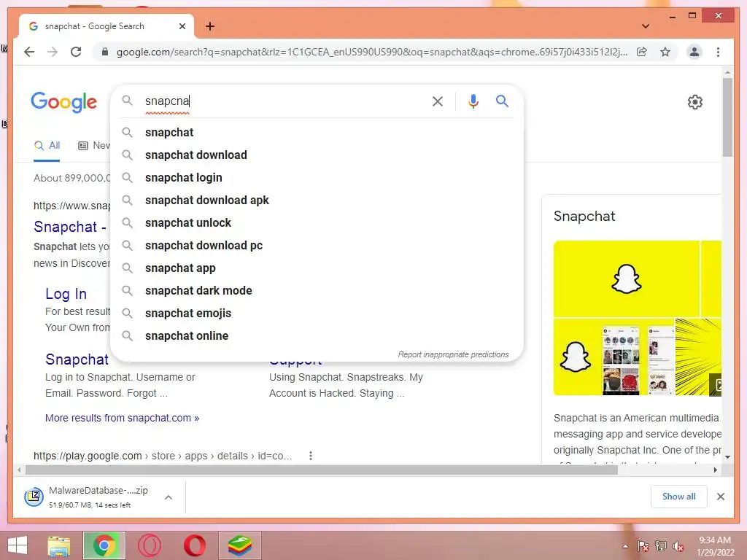This screenshot has height=560, width=747.
Task: Click the vertical page scrollbar
Action: pyautogui.click(x=727, y=117)
